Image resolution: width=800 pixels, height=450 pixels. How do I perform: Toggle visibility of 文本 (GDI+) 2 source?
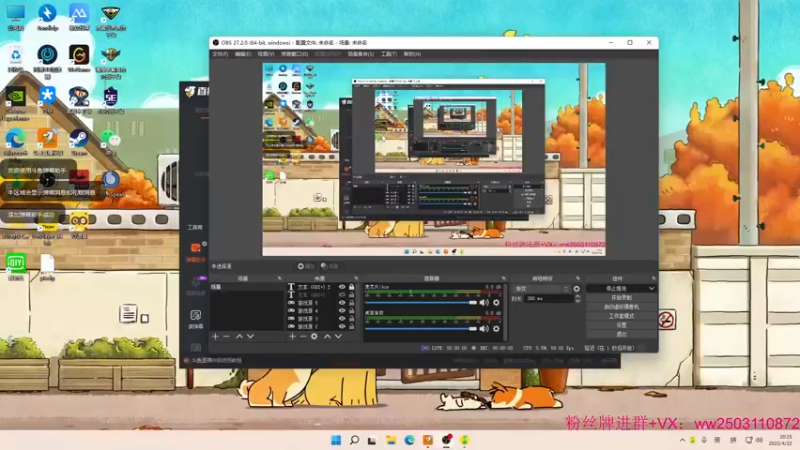click(342, 287)
